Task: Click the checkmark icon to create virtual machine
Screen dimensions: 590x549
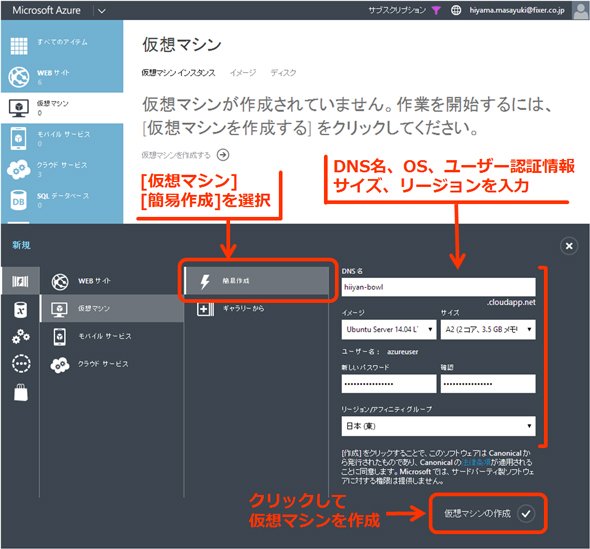Action: pos(526,513)
